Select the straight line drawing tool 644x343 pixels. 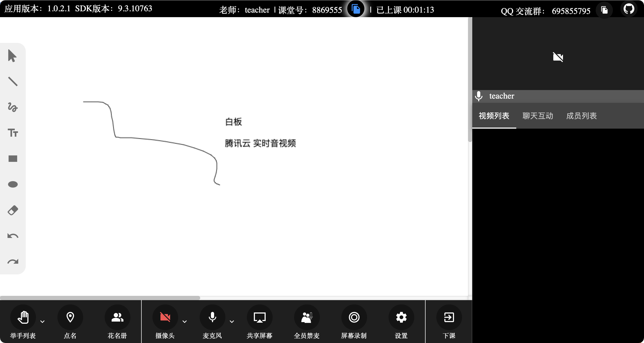(x=13, y=81)
